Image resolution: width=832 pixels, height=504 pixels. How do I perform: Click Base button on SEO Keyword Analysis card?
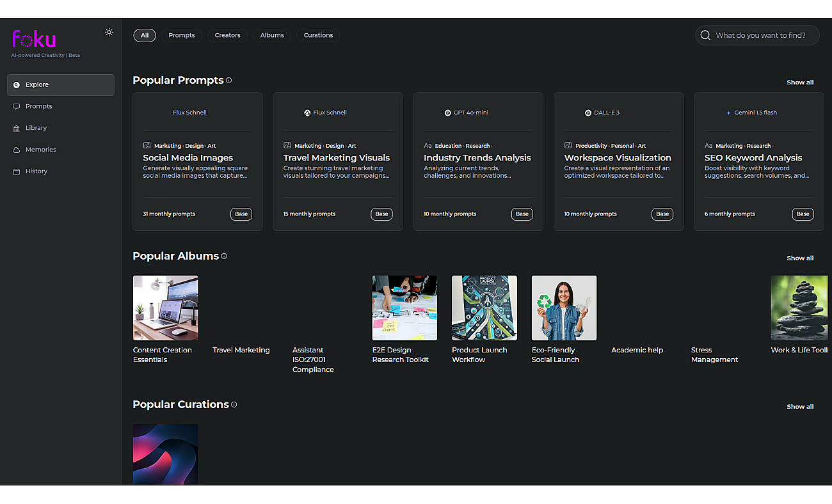[x=803, y=214]
